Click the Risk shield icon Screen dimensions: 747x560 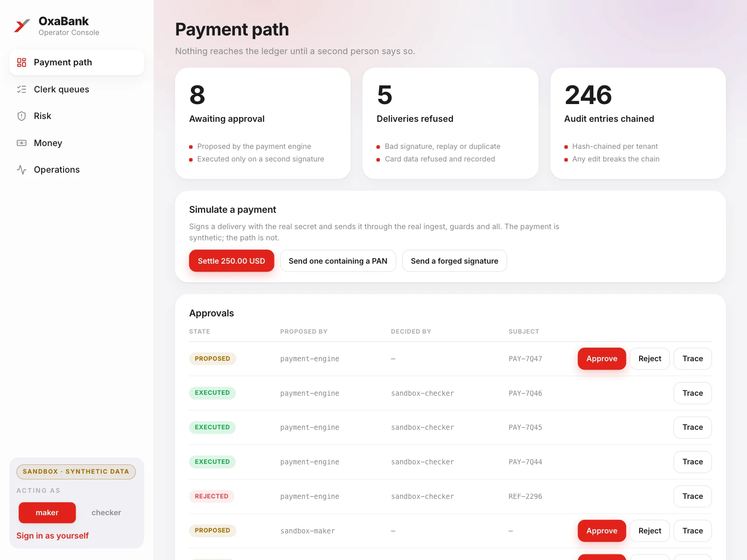pos(21,116)
